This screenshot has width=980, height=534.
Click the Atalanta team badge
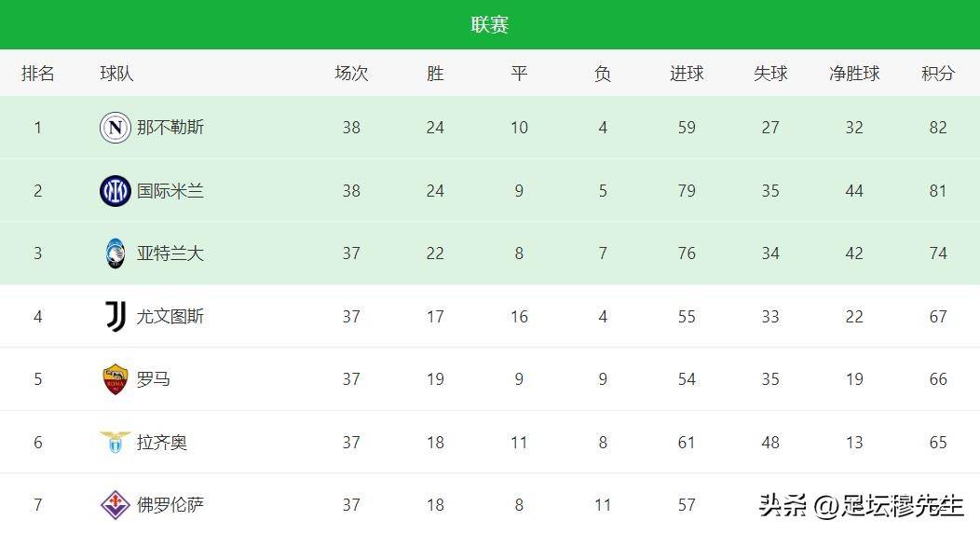coord(115,253)
